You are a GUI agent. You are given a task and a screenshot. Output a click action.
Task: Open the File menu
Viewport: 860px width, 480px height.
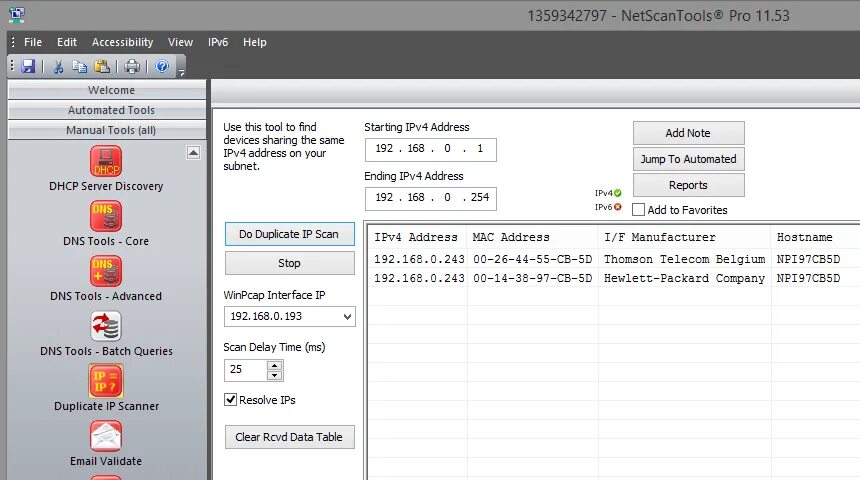pyautogui.click(x=33, y=42)
